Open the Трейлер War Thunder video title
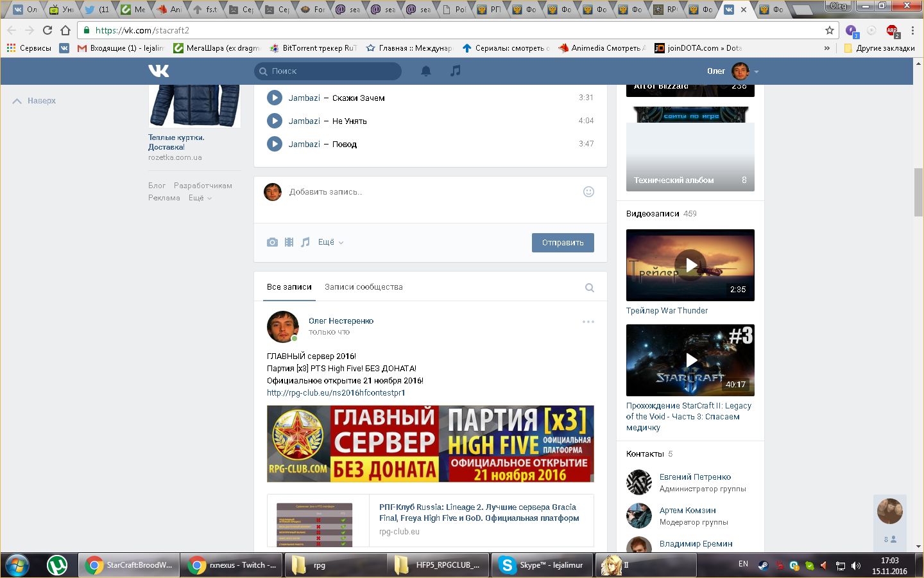The width and height of the screenshot is (924, 578). [x=667, y=310]
